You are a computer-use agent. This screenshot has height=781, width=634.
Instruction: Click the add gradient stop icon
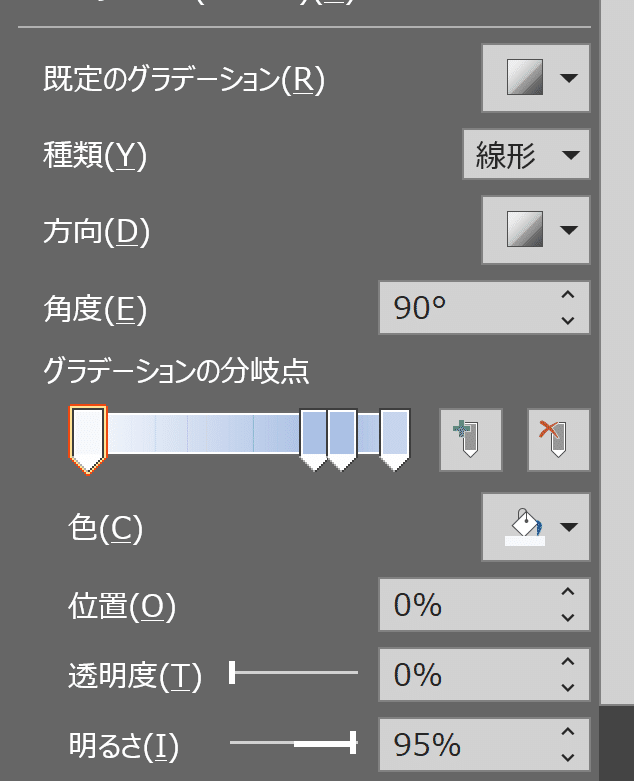pyautogui.click(x=468, y=440)
